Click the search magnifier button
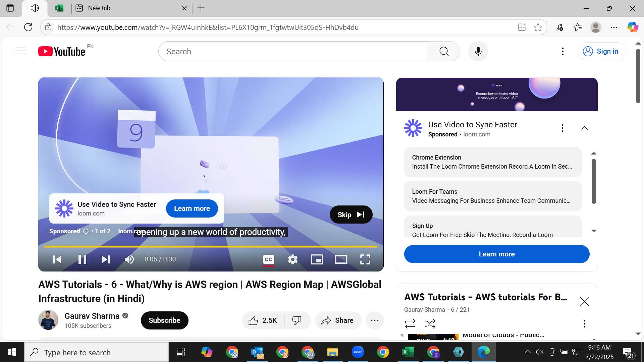644x362 pixels. [444, 51]
